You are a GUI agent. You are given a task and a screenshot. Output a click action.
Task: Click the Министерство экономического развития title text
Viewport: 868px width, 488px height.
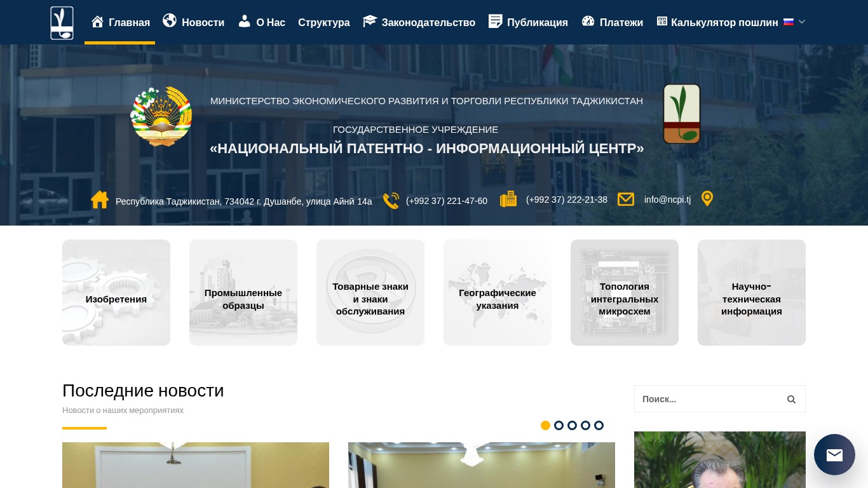pyautogui.click(x=426, y=101)
